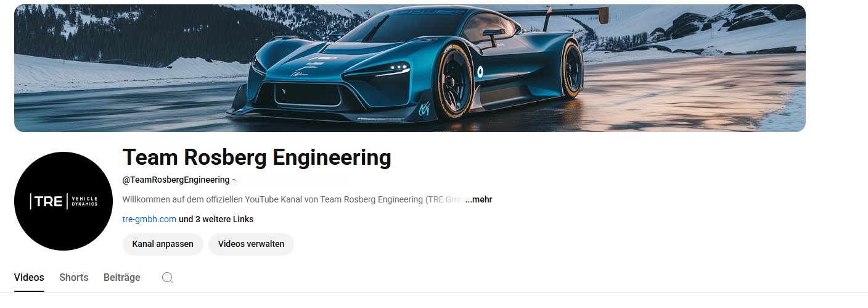Click the @TeamRosbergEngineering handle
The height and width of the screenshot is (308, 868).
[x=176, y=180]
